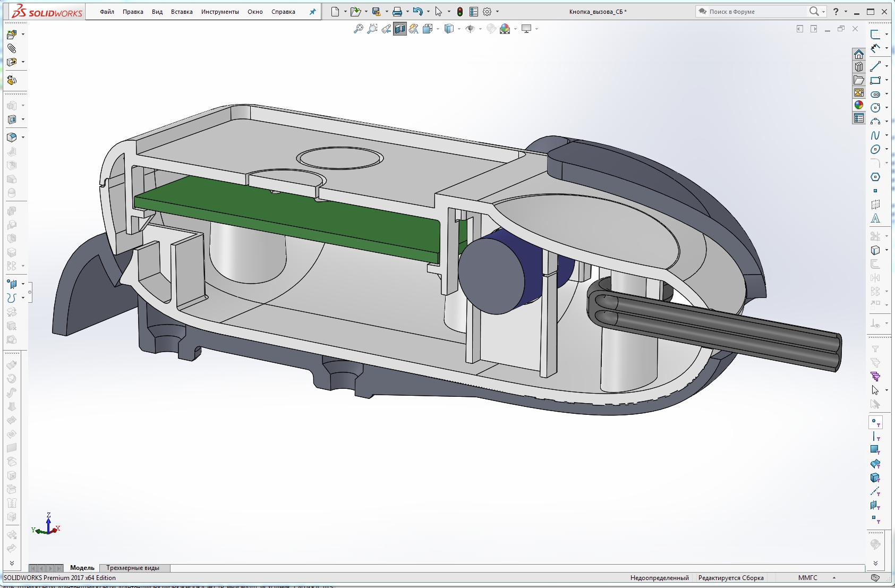
Task: Activate the Zoom to Fit tool
Action: pyautogui.click(x=359, y=29)
